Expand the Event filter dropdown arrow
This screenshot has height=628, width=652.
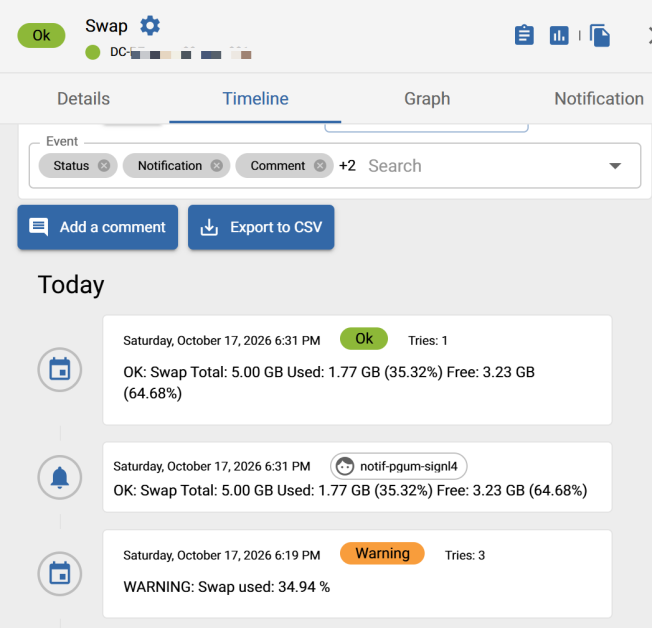pyautogui.click(x=615, y=166)
